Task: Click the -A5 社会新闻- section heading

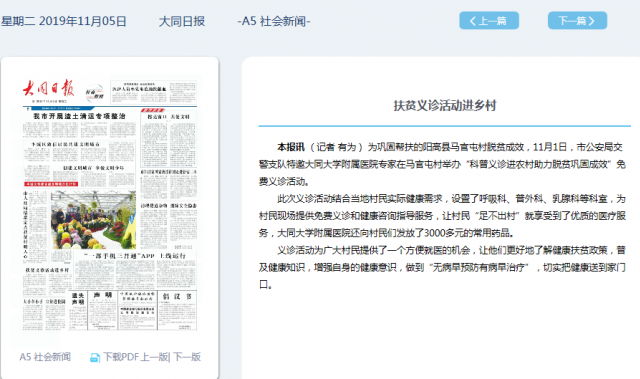Action: 274,21
